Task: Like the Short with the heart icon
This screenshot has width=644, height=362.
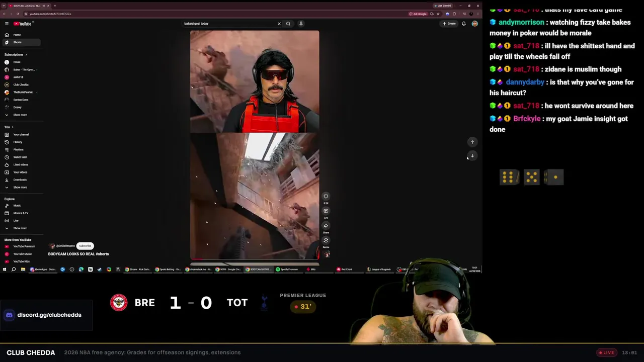Action: coord(326,197)
